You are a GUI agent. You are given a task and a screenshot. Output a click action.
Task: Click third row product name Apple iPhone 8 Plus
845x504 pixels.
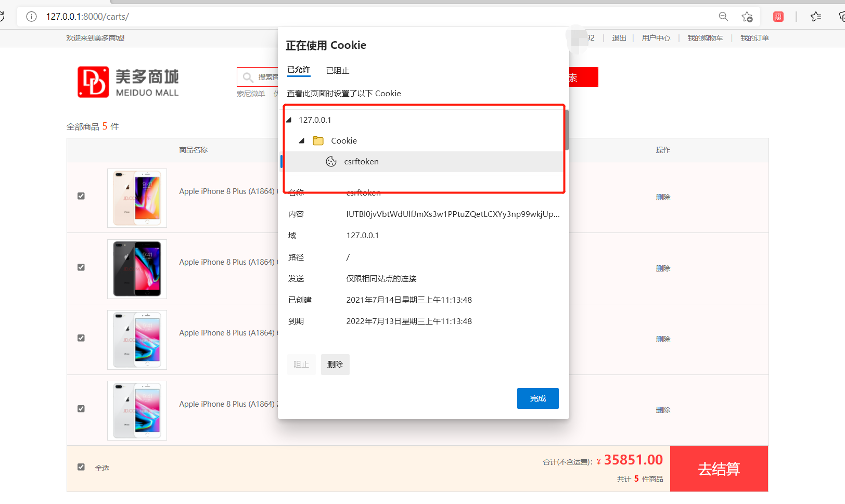[x=228, y=333]
